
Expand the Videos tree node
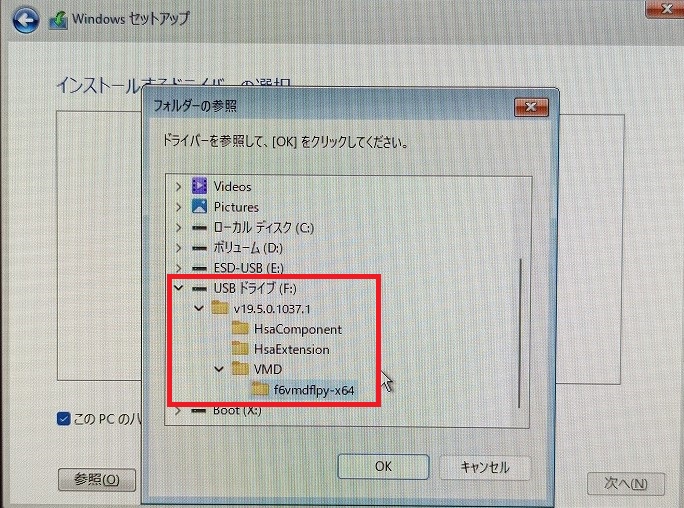[x=178, y=187]
